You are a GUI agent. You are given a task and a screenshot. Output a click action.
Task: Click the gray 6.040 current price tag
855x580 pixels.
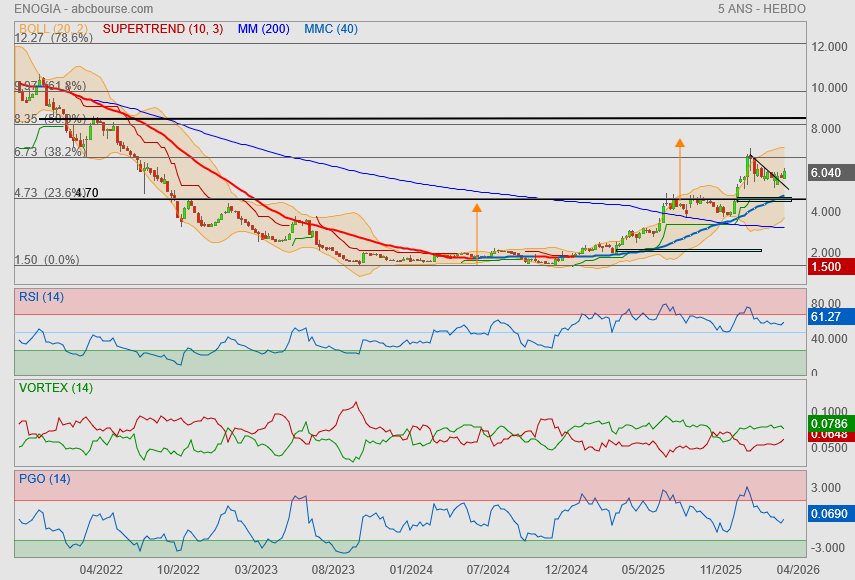829,173
